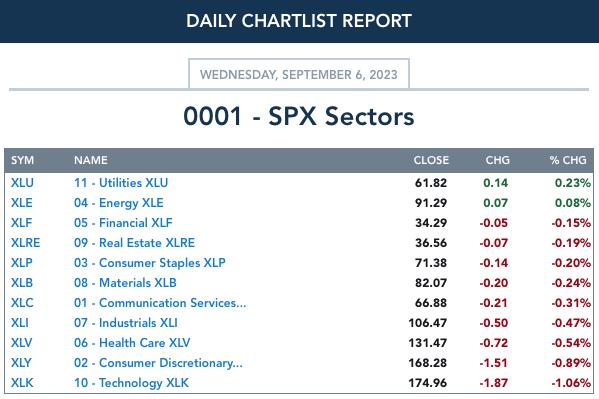Open 02 - Consumer Discretionary chart link
The image size is (599, 399).
pos(158,363)
